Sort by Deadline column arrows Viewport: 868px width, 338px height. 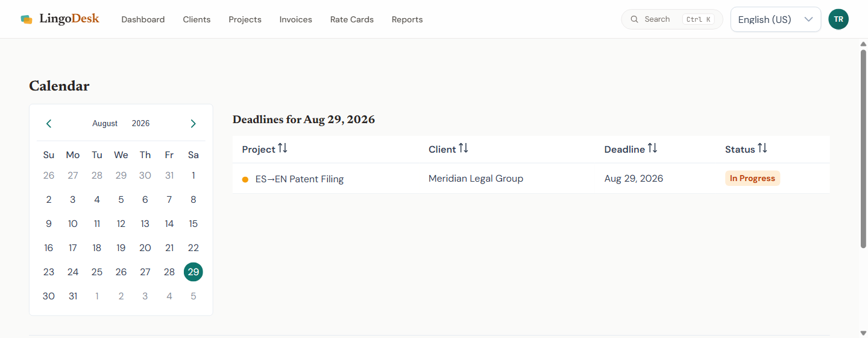[652, 148]
